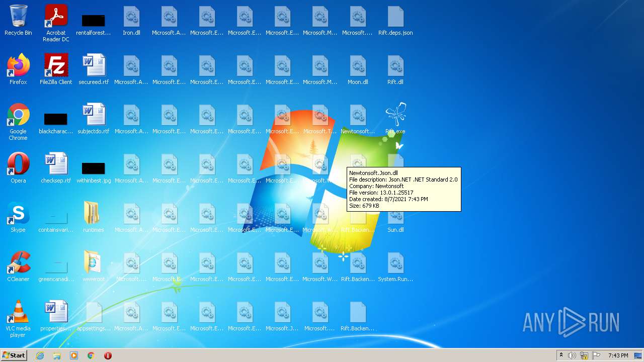Select the Microsoft.J dll file icon
Screen dimensions: 644x362
[x=282, y=316]
